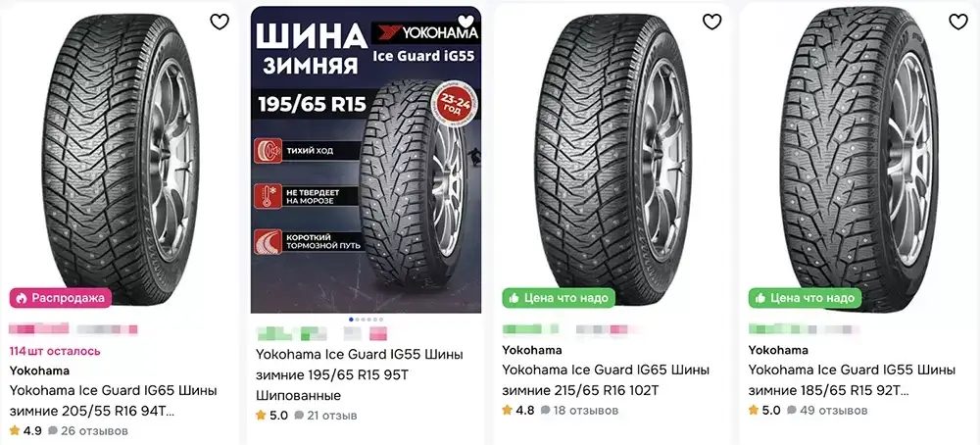This screenshot has height=445, width=980.
Task: Open 49 отзывов reviews on 185/65 R15 tire
Action: [825, 411]
